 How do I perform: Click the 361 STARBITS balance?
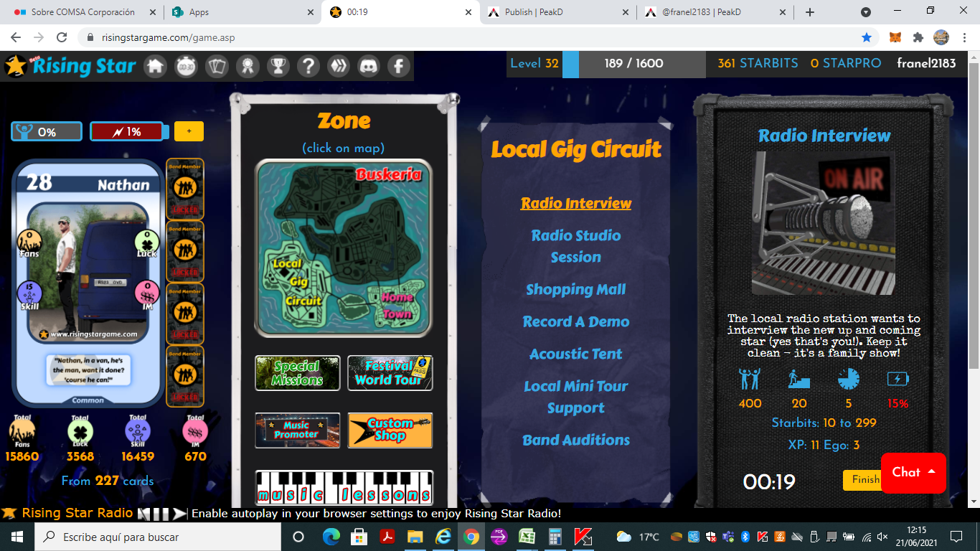tap(758, 63)
